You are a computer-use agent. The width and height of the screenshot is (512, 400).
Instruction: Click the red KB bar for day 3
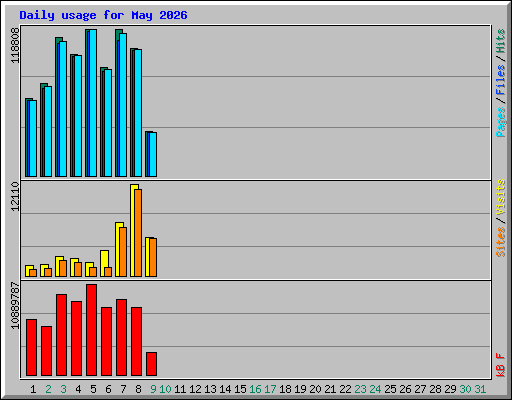[x=61, y=335]
